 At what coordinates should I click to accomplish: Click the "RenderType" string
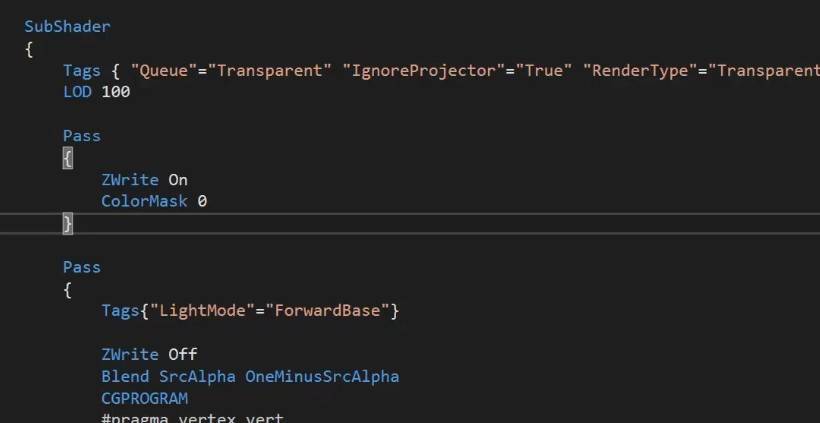coord(640,71)
